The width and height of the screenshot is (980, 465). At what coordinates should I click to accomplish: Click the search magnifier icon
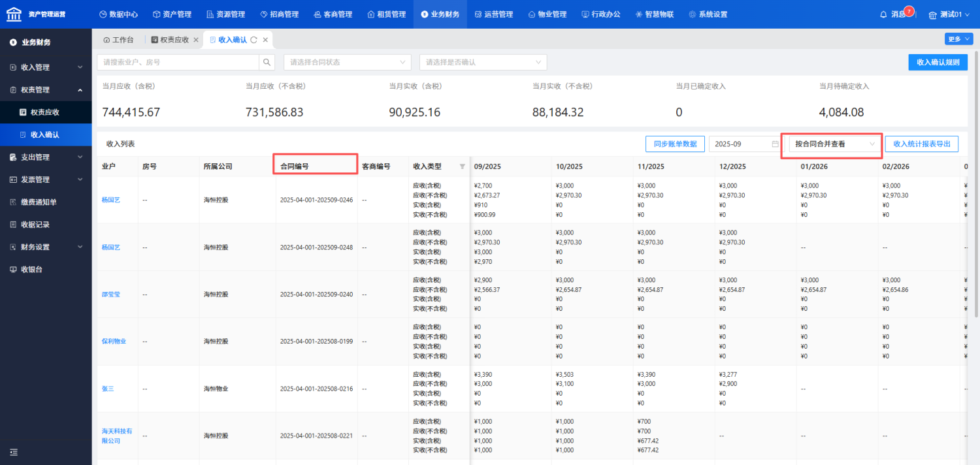[267, 62]
